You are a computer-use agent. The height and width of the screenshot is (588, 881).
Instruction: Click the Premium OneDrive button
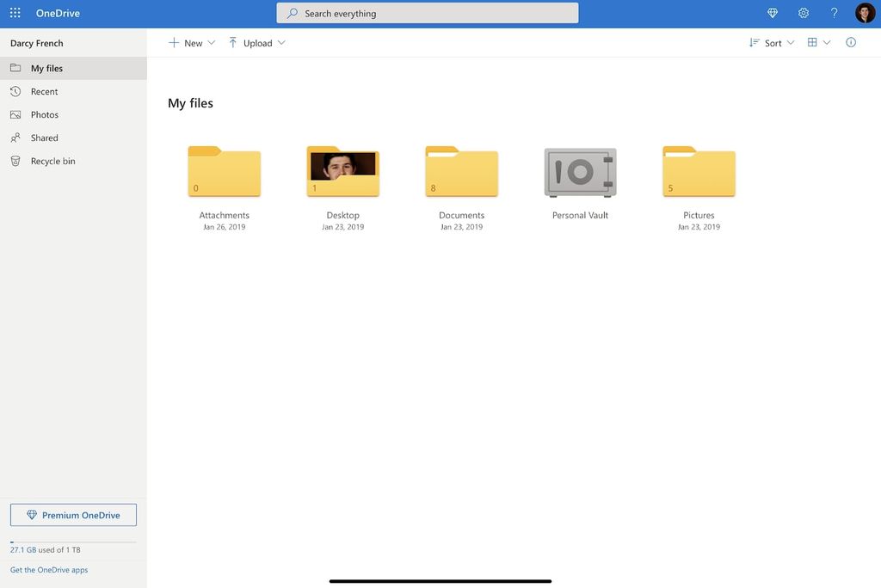(x=72, y=514)
